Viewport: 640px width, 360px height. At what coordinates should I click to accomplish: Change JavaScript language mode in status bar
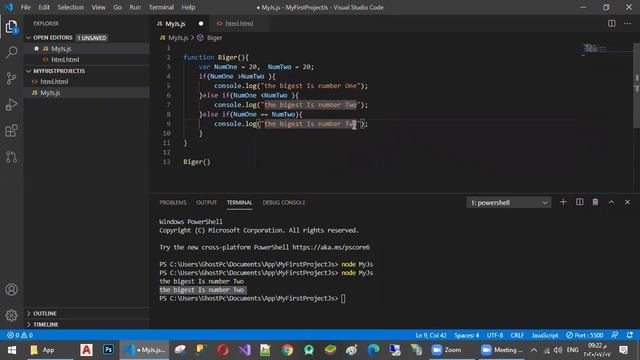(x=545, y=335)
